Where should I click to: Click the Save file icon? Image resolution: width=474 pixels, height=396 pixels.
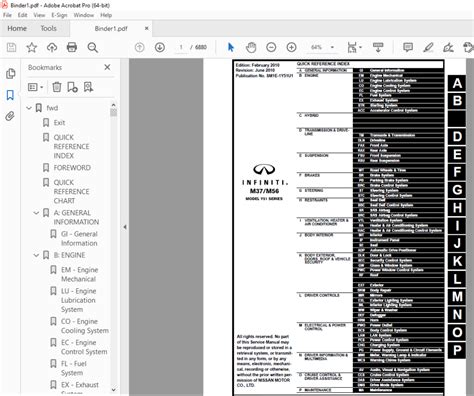click(11, 47)
